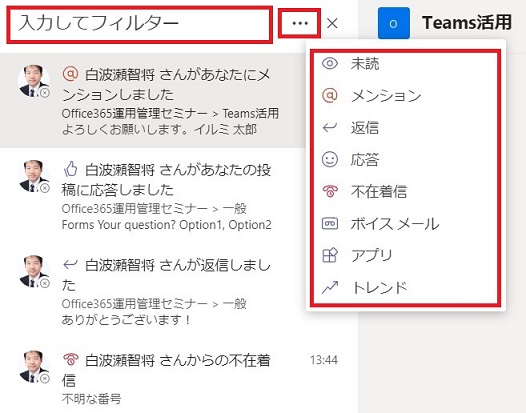This screenshot has width=526, height=413.
Task: Click the avatar on the 返信しました notification
Action: tap(34, 271)
